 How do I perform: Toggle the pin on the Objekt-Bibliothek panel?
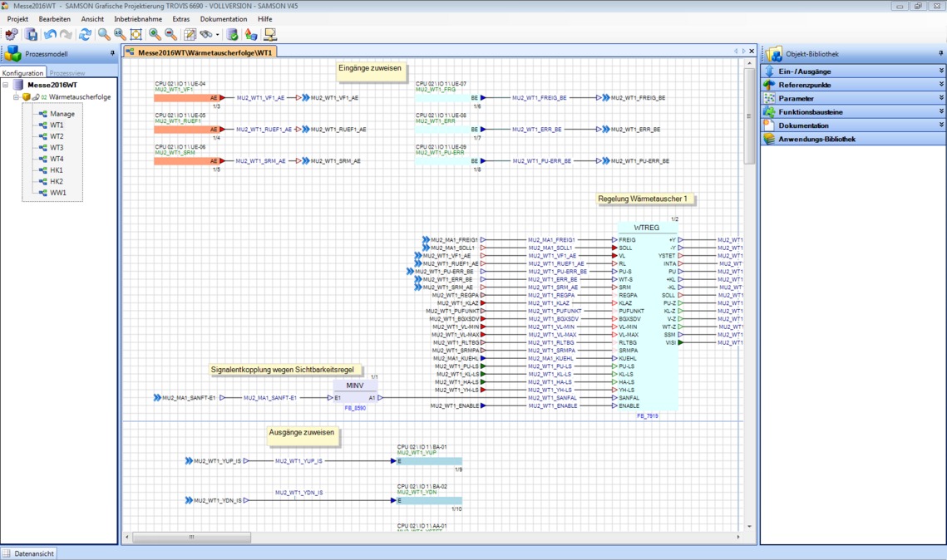pyautogui.click(x=940, y=53)
